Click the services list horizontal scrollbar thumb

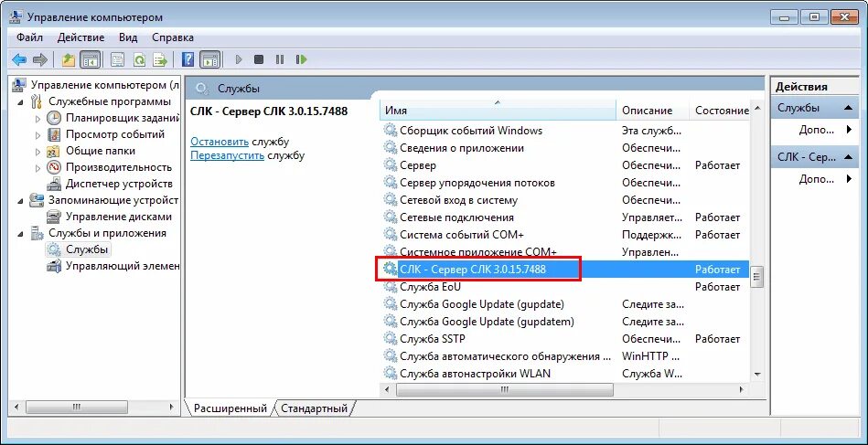click(505, 390)
